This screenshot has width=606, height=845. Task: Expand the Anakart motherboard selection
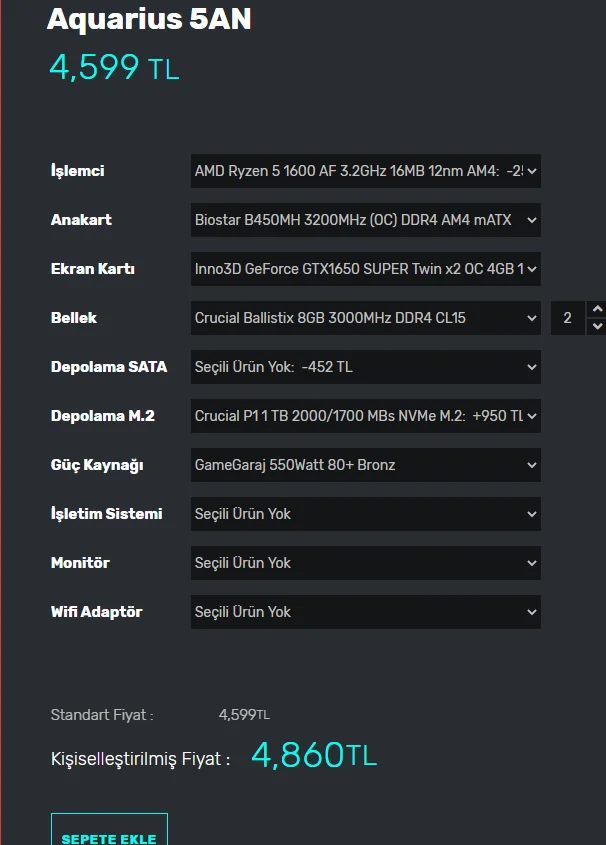[x=365, y=220]
